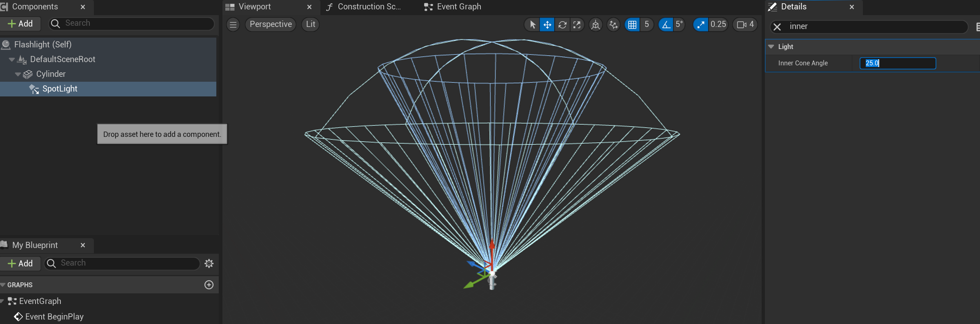This screenshot has height=324, width=980.
Task: Add a new graph with the plus icon
Action: (209, 285)
